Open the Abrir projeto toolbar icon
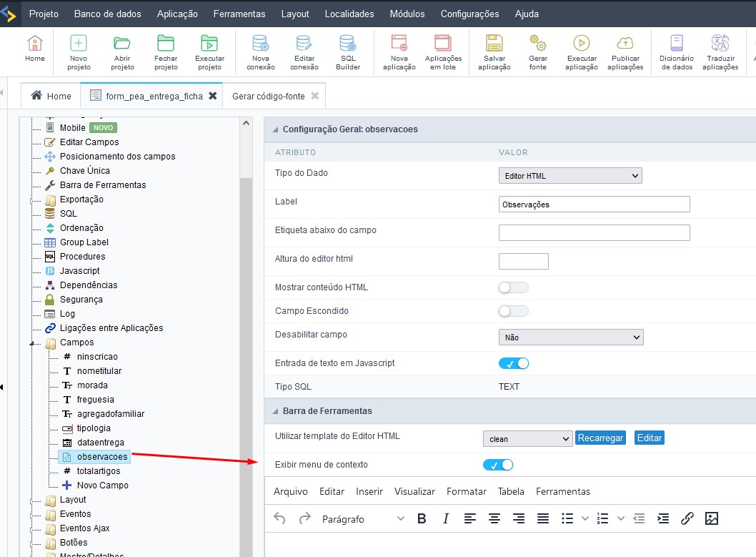The image size is (756, 557). click(122, 53)
